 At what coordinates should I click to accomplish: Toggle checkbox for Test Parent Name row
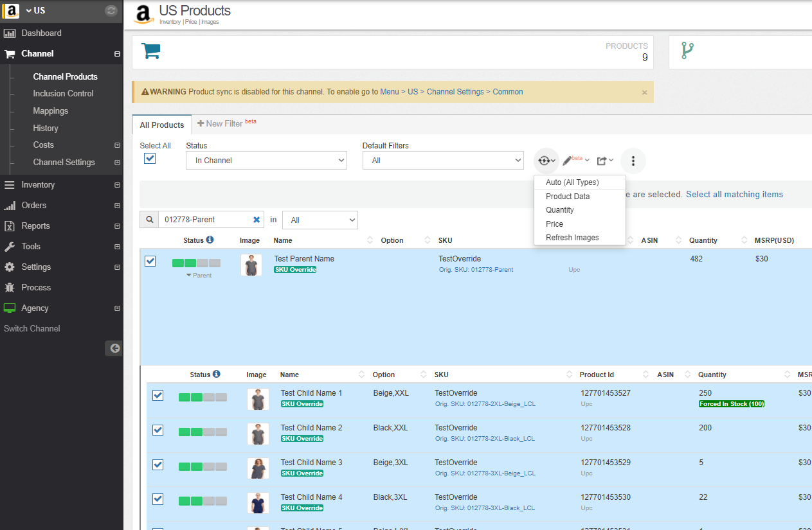[150, 261]
